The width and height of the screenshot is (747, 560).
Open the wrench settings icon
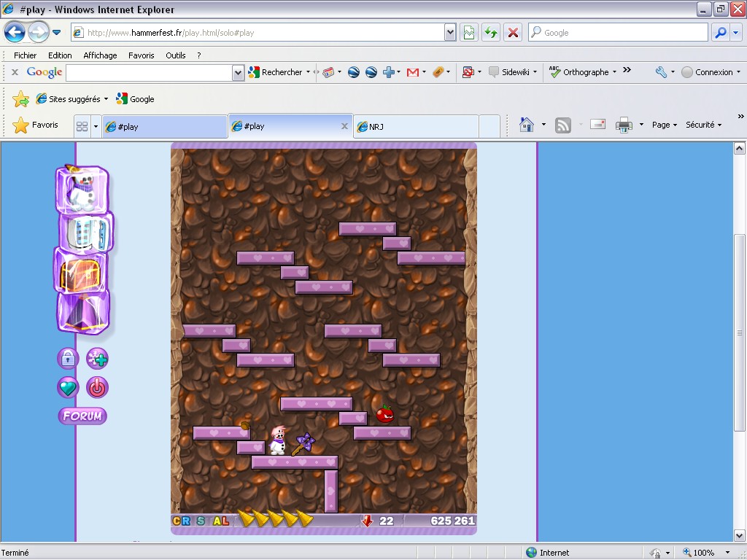pos(661,72)
